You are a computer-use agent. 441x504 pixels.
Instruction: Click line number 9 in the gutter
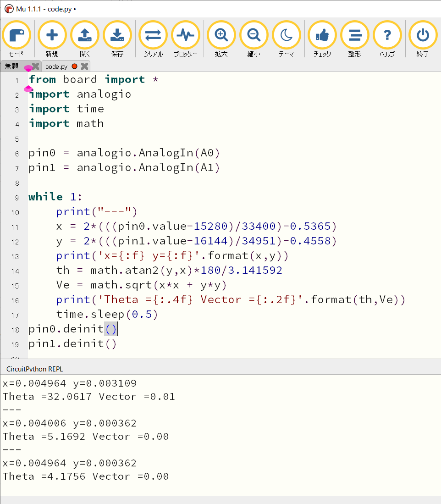tap(17, 198)
